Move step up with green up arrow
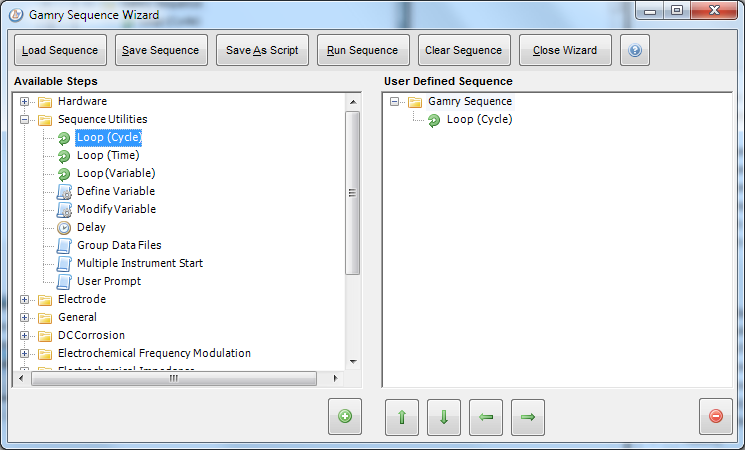The height and width of the screenshot is (450, 745). point(402,417)
